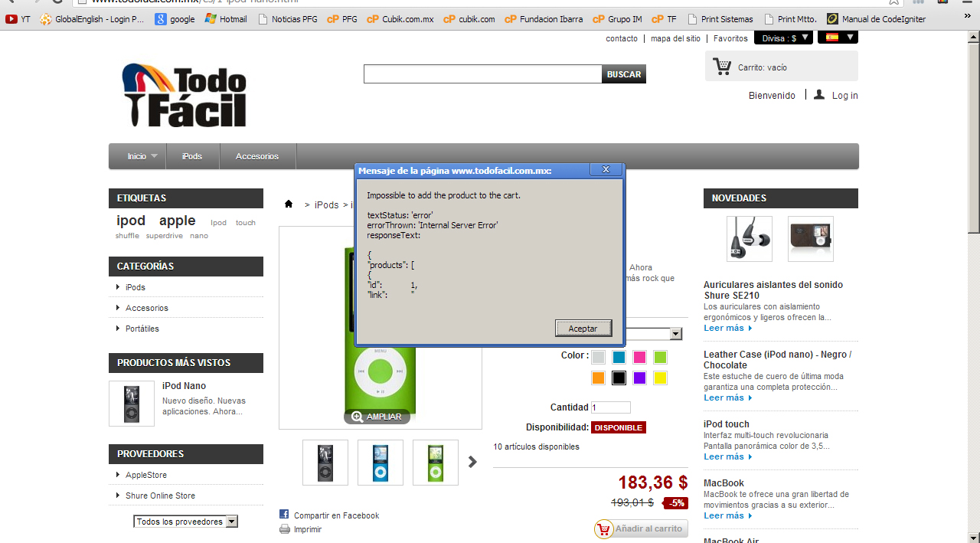
Task: Select the blue iPod thumbnail
Action: coord(381,463)
